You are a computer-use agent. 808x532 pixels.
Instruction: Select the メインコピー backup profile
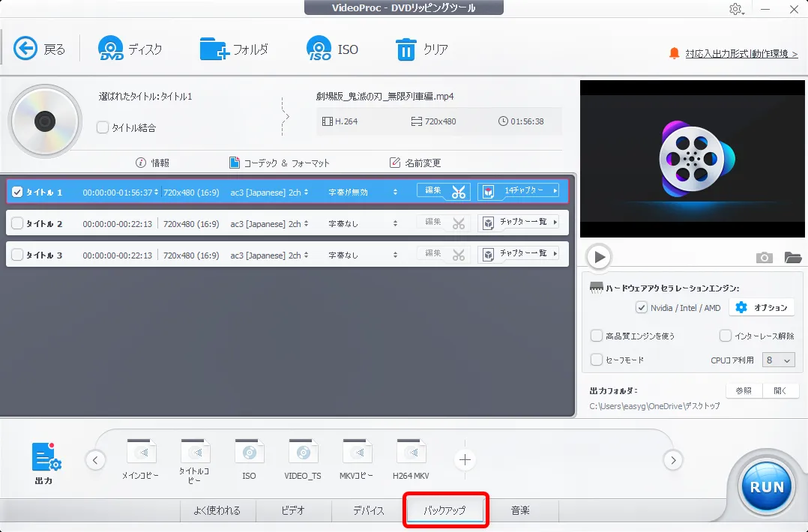point(141,459)
